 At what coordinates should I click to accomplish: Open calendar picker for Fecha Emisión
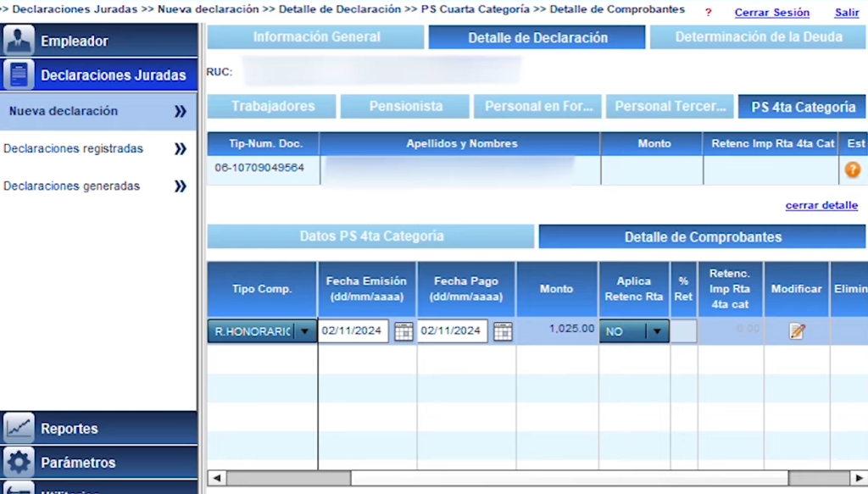tap(403, 331)
